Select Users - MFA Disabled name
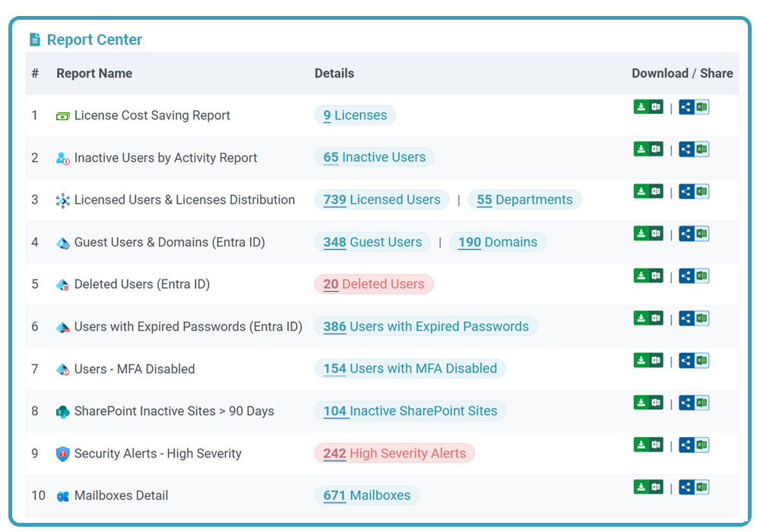 click(135, 369)
